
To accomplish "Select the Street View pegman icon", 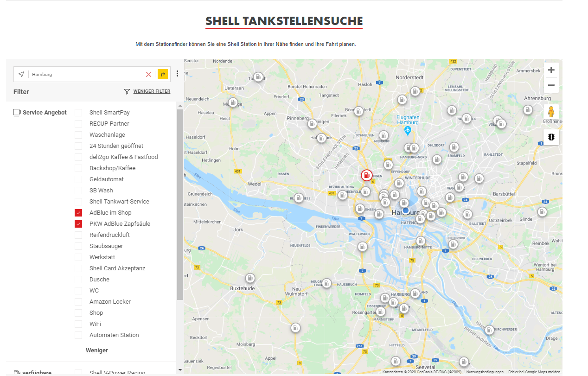I will point(551,112).
